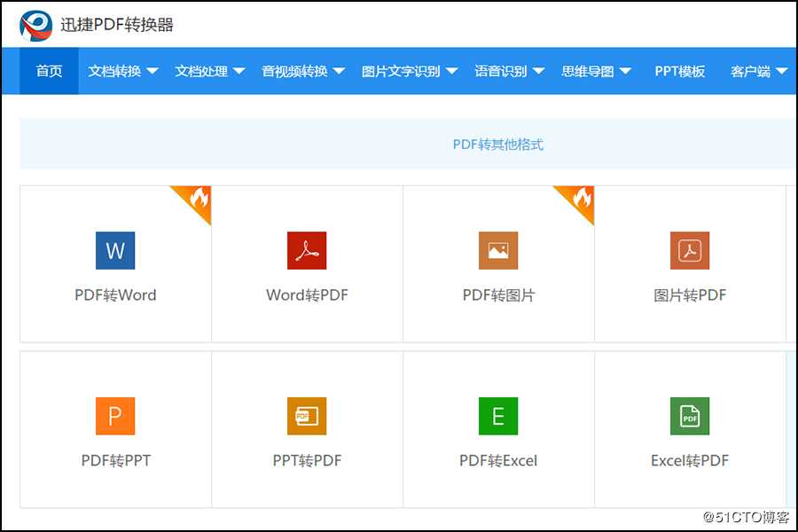Image resolution: width=798 pixels, height=532 pixels.
Task: Expand the 音视频转换 dropdown arrow
Action: (339, 71)
